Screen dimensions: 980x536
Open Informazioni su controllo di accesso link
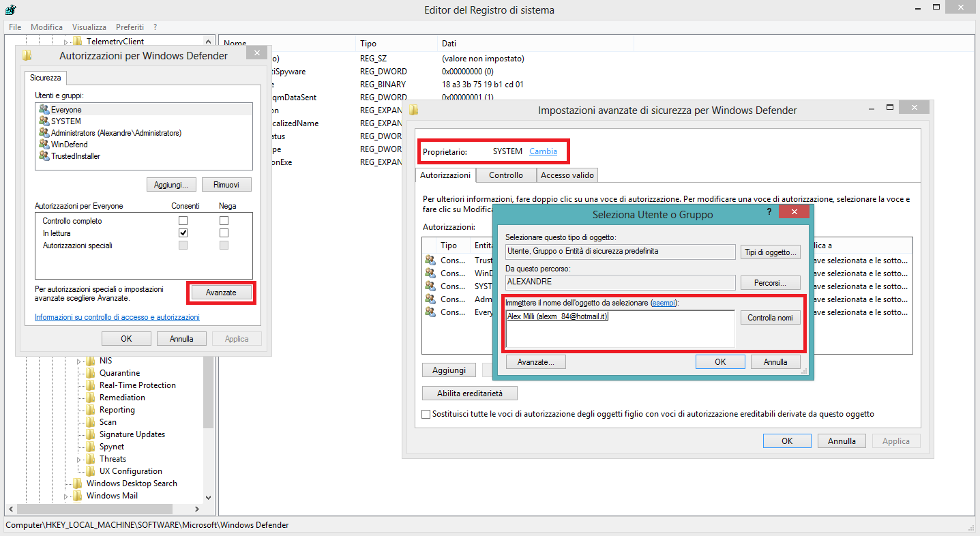tap(117, 317)
